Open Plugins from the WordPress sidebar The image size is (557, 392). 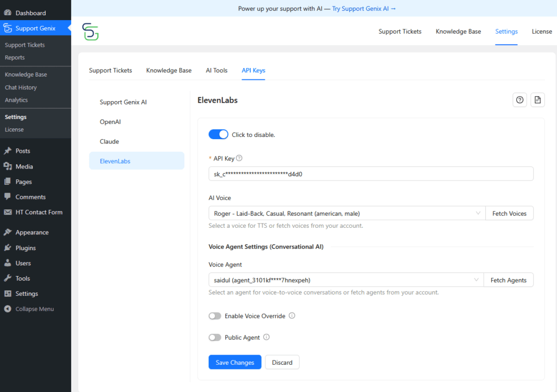(x=26, y=248)
